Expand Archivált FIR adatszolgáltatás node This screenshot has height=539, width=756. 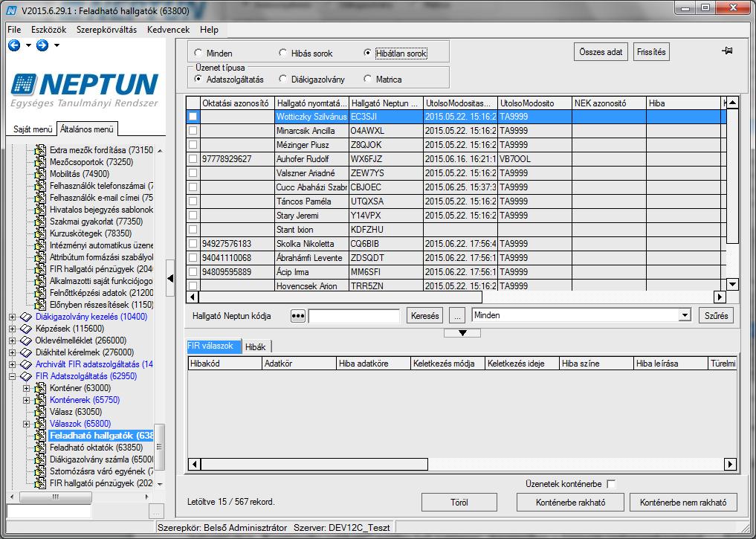12,364
